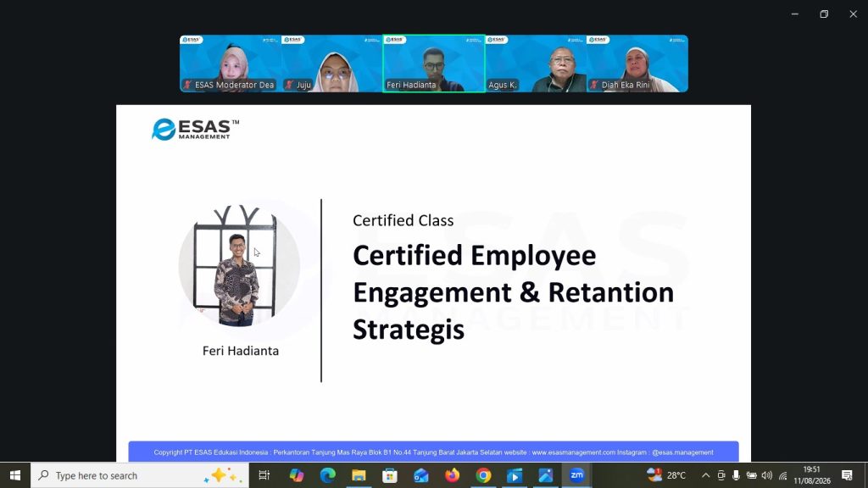Open Microsoft Store from the taskbar
Viewport: 868px width, 488px height.
(390, 475)
